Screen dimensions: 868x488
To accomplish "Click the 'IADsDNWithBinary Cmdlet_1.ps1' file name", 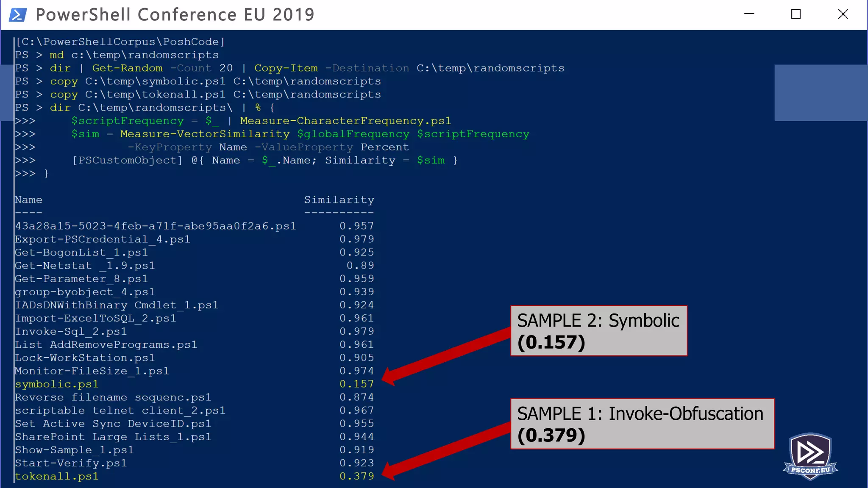I will point(117,305).
